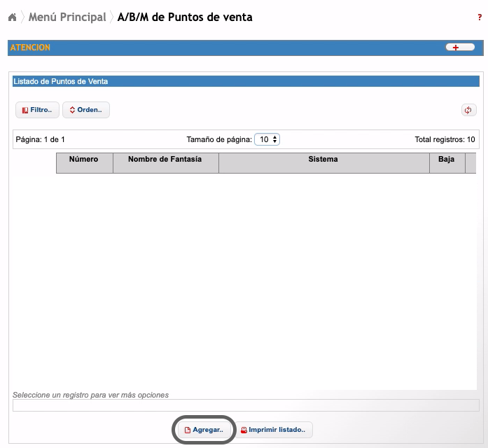This screenshot has height=448, width=488.
Task: Click the printer icon on Imprimir listado
Action: click(x=244, y=430)
